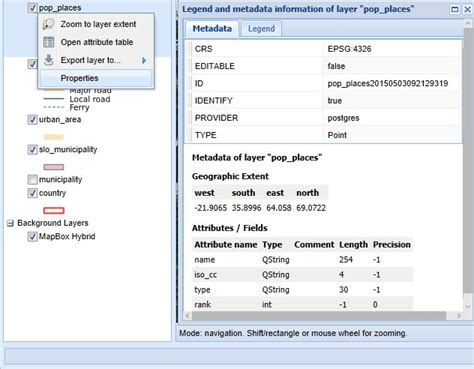Maximize the legend and metadata panel
Image resolution: width=474 pixels, height=369 pixels.
point(455,9)
